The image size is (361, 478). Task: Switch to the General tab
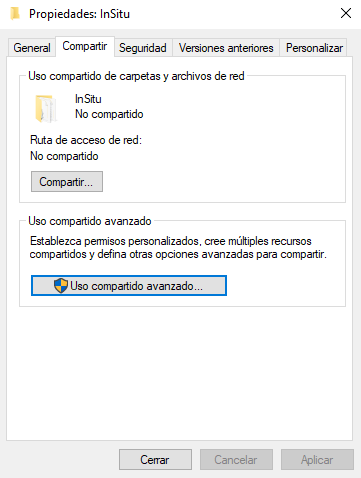coord(32,48)
